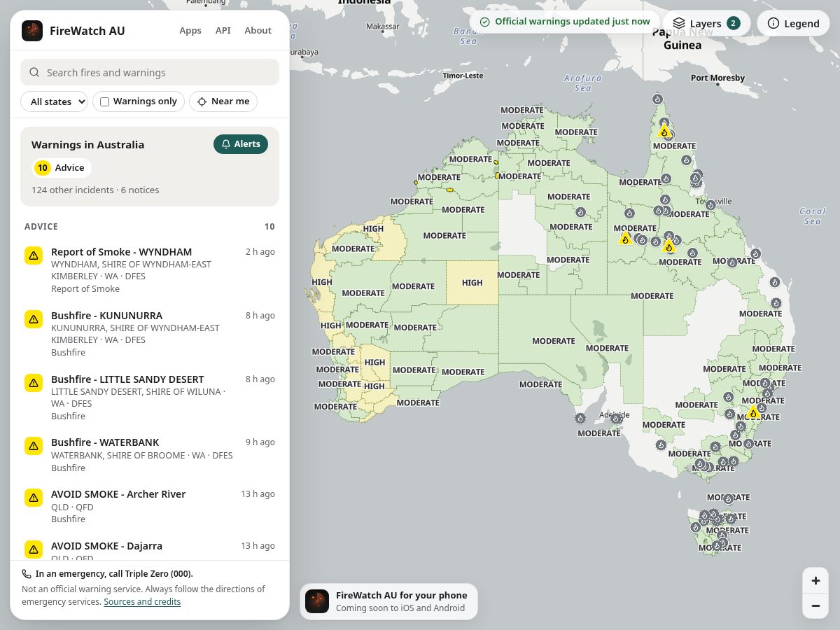Screen dimensions: 840x630
Task: Open the Apps menu
Action: click(190, 31)
